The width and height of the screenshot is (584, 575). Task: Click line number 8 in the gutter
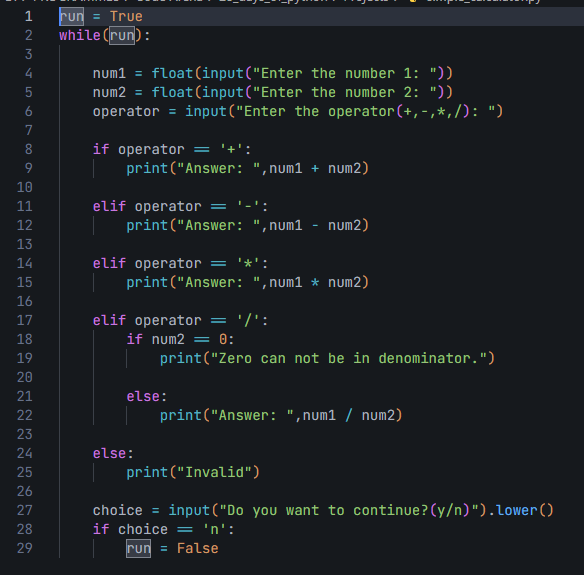click(28, 149)
